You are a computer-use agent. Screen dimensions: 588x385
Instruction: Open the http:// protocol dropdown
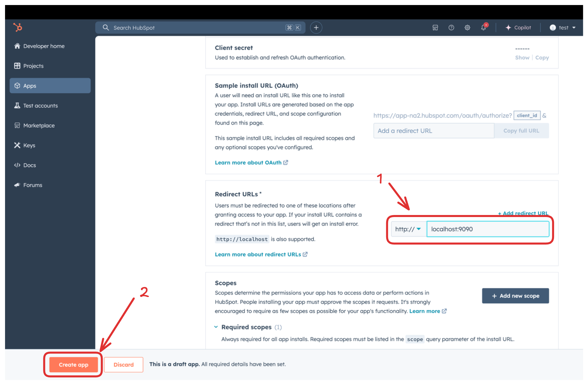[x=408, y=229]
